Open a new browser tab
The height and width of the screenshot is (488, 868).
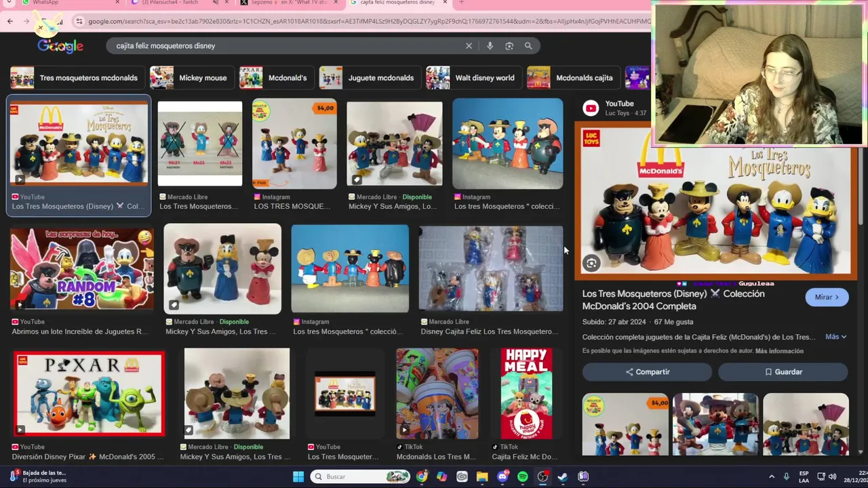(x=462, y=3)
